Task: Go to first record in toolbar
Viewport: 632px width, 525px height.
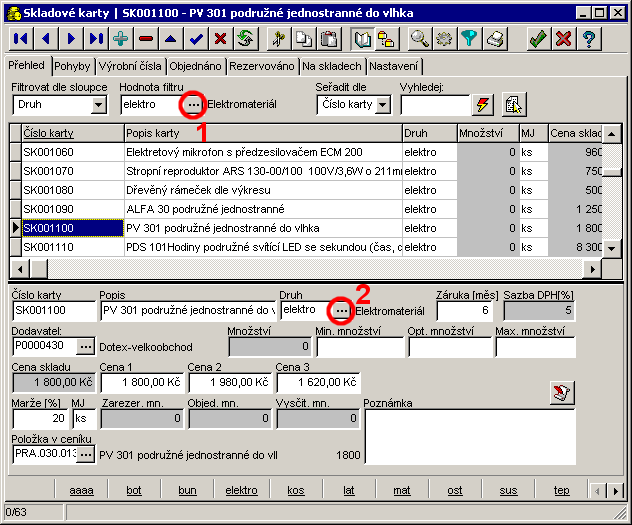Action: pyautogui.click(x=21, y=39)
